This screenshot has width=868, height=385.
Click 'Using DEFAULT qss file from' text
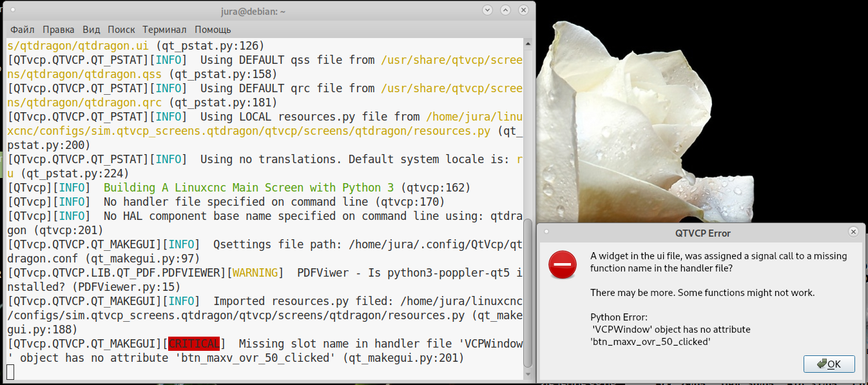tap(287, 60)
